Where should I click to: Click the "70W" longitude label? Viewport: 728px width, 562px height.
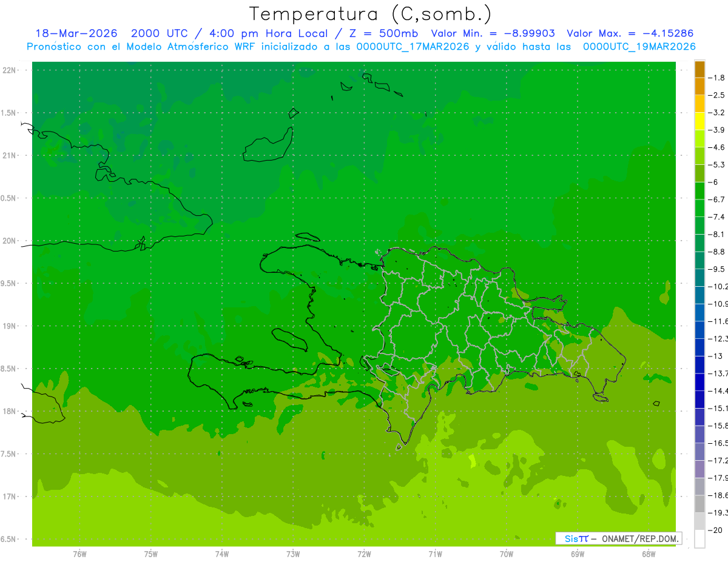click(507, 554)
